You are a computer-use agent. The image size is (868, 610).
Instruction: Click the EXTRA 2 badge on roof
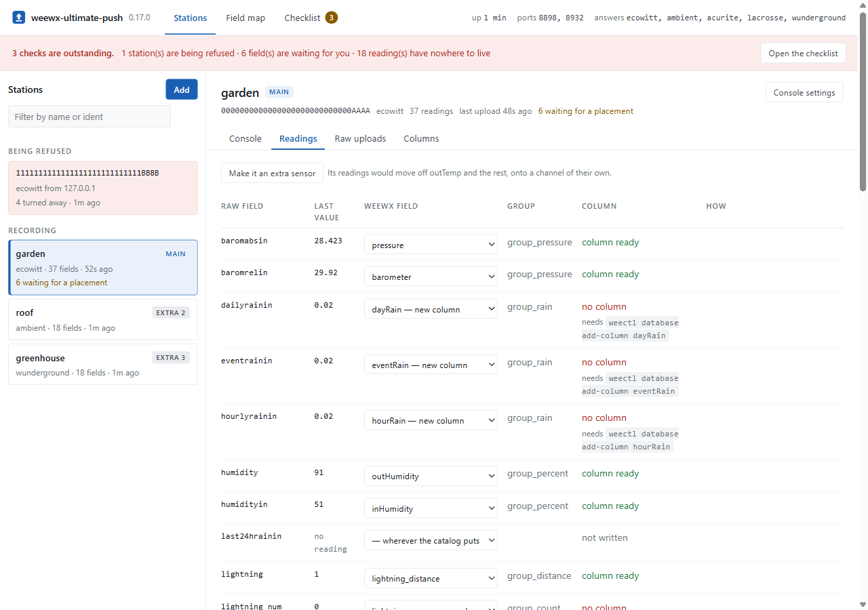pyautogui.click(x=171, y=312)
